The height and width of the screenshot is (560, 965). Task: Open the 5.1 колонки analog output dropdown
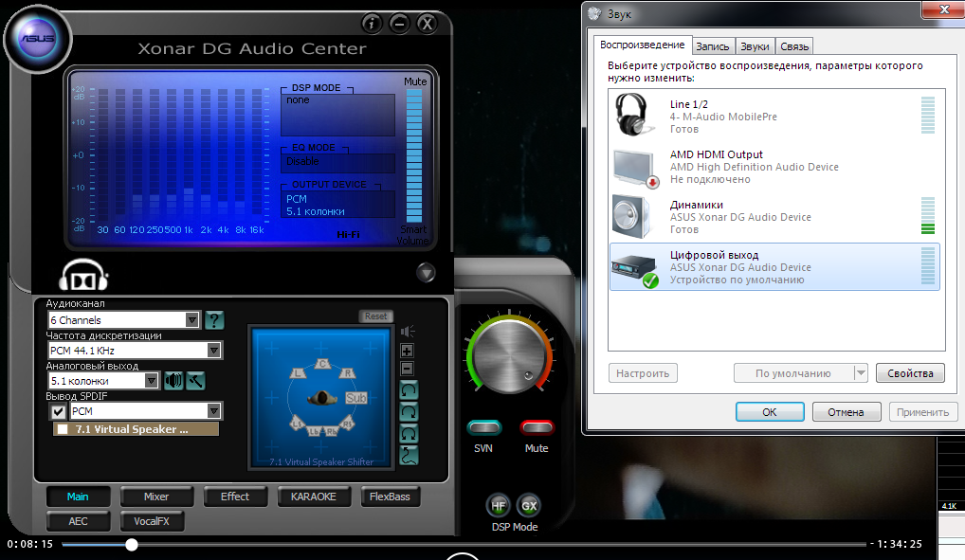tap(151, 381)
